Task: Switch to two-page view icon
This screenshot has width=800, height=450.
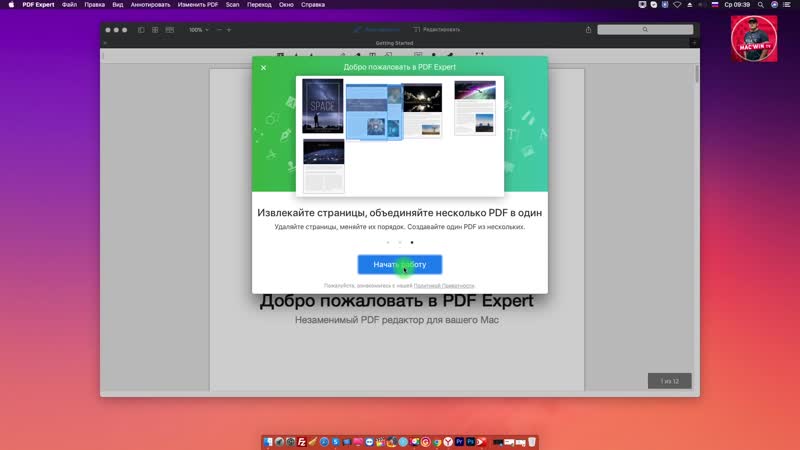Action: 170,30
